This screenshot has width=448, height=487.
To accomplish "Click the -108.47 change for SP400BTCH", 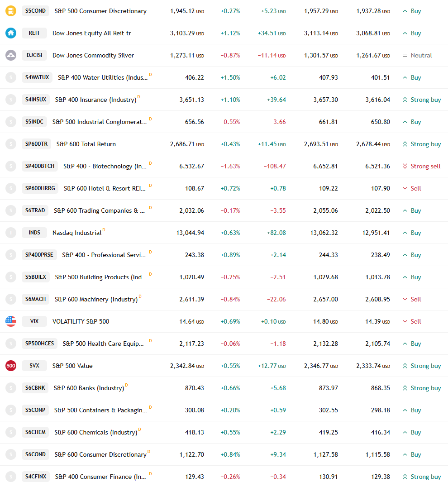I will (x=275, y=166).
